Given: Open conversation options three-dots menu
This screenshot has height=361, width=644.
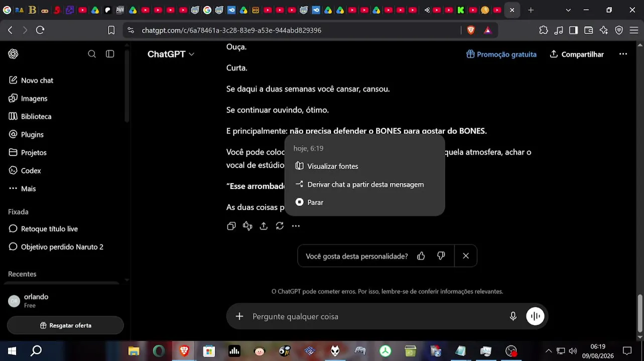Looking at the screenshot, I should coord(623,54).
